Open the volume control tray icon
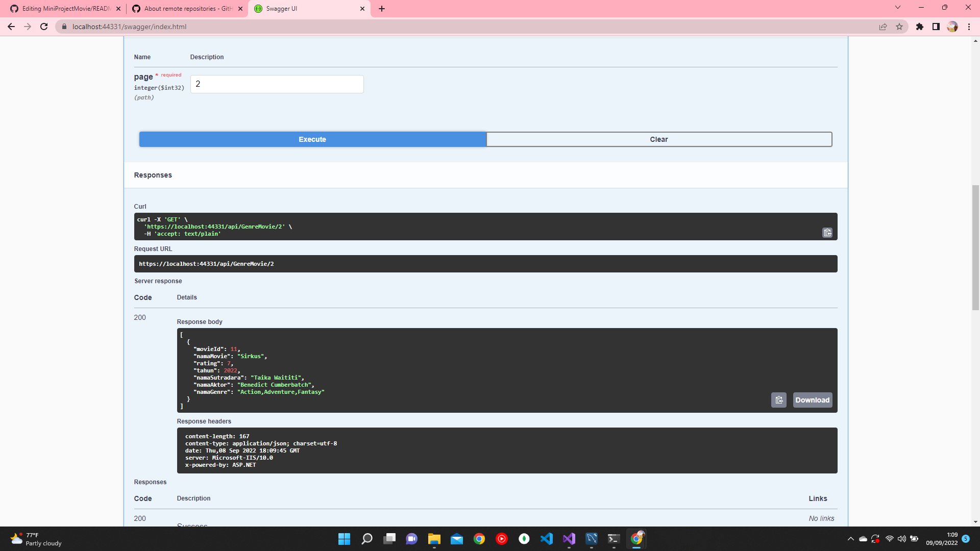 902,539
